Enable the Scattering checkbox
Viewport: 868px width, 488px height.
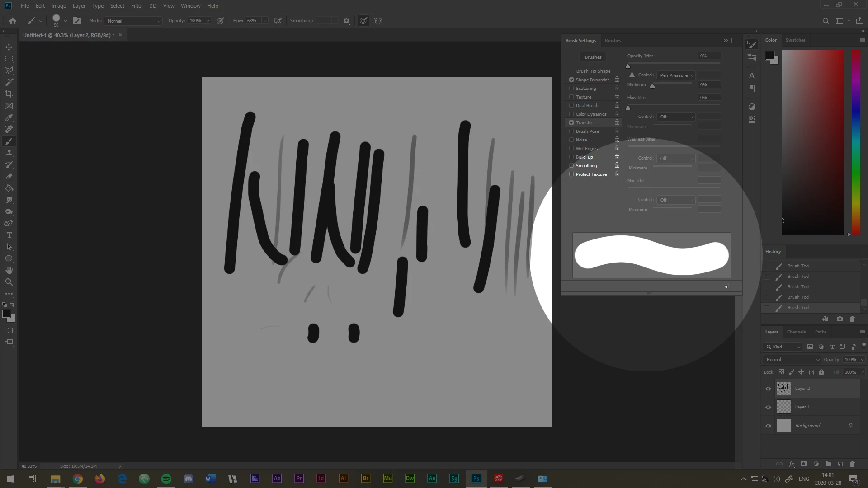[571, 89]
